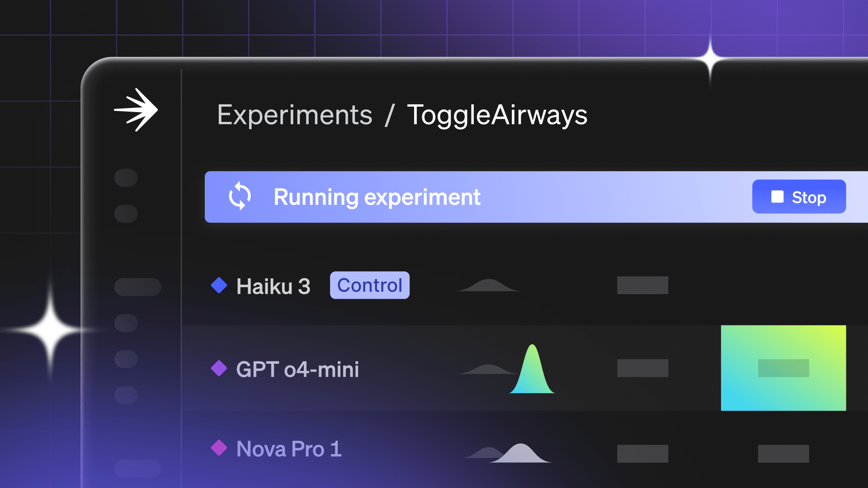Click the blue diamond beside Haiku 3
The image size is (868, 488).
point(219,286)
